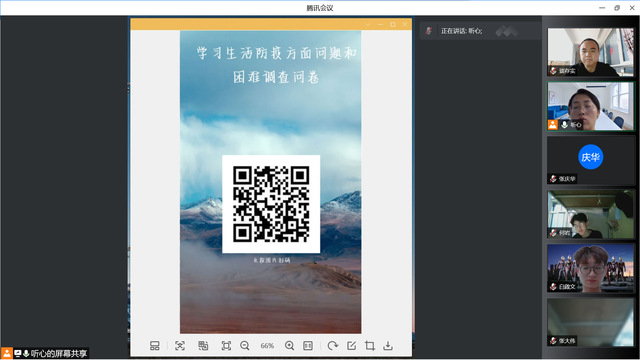Click the 正在讲话 speaker status bar
Screen dimensions: 640x360
click(x=480, y=31)
